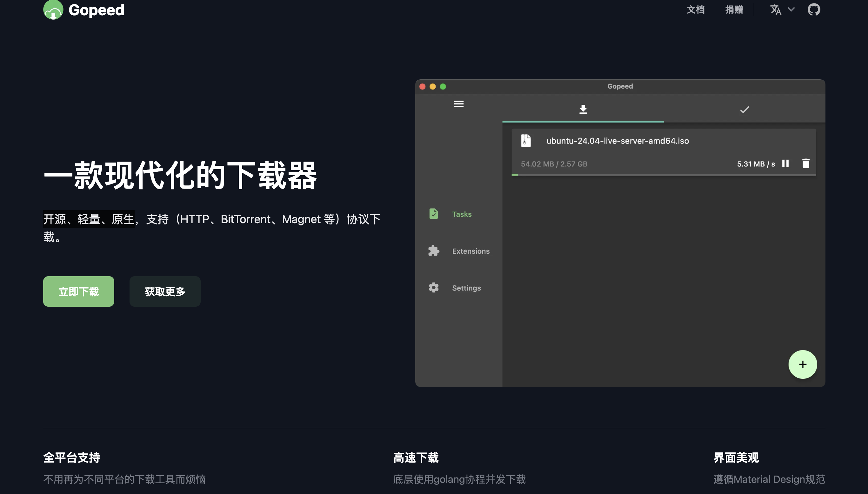This screenshot has width=868, height=494.
Task: Click the Gopeed window title text
Action: (x=620, y=86)
